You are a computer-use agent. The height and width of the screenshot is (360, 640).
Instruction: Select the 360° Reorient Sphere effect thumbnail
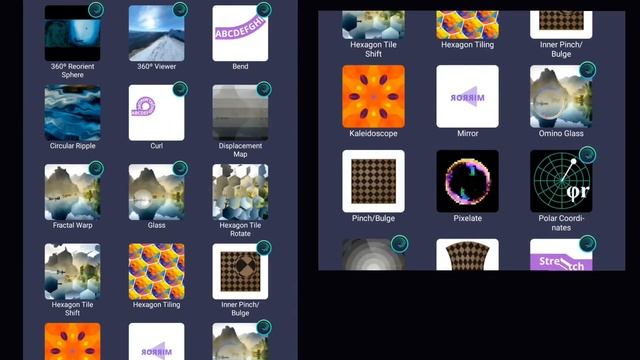click(72, 33)
